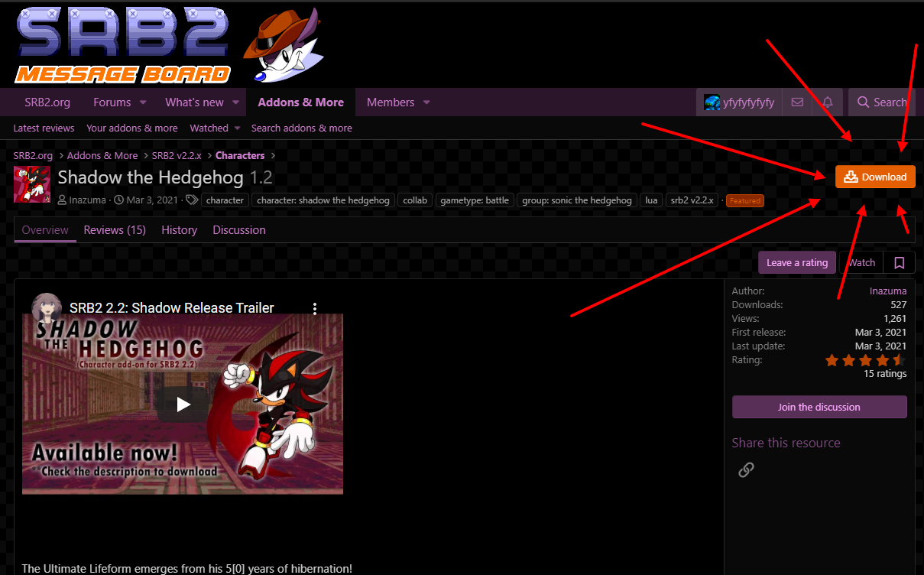
Task: Click the orange star rating in the sidebar
Action: point(866,360)
